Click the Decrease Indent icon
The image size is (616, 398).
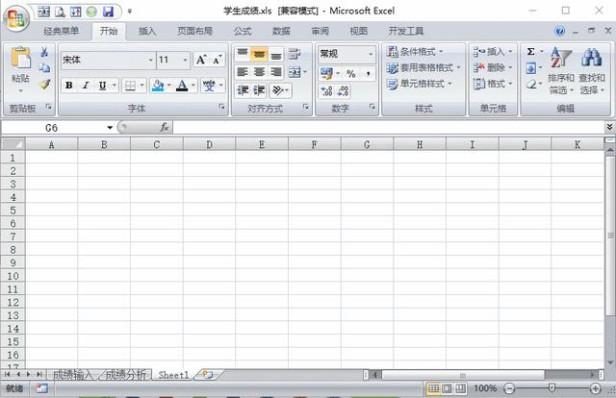[x=243, y=90]
